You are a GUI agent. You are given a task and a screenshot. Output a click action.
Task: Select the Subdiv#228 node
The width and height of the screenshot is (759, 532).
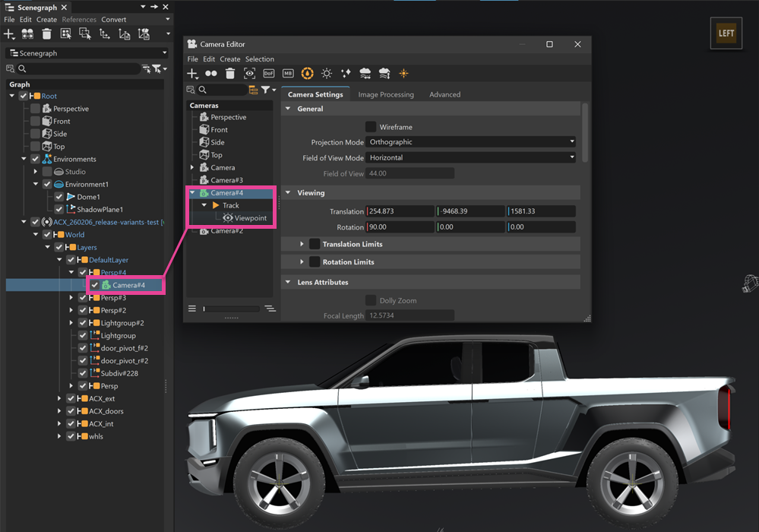coord(119,373)
